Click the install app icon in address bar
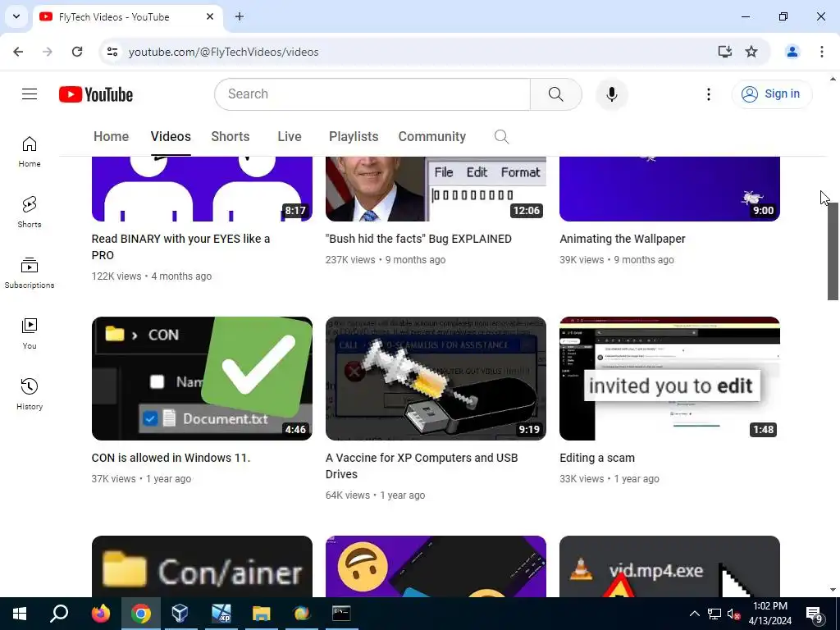Screen dimensions: 840x630 tap(724, 52)
